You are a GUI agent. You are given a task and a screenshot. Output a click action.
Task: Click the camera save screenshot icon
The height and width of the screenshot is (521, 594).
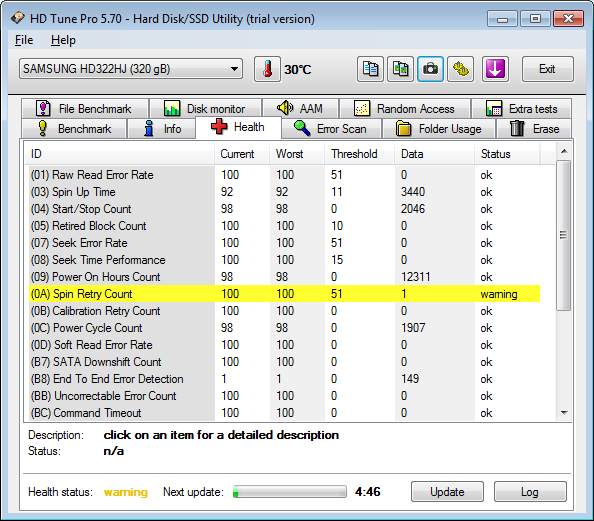click(x=430, y=69)
